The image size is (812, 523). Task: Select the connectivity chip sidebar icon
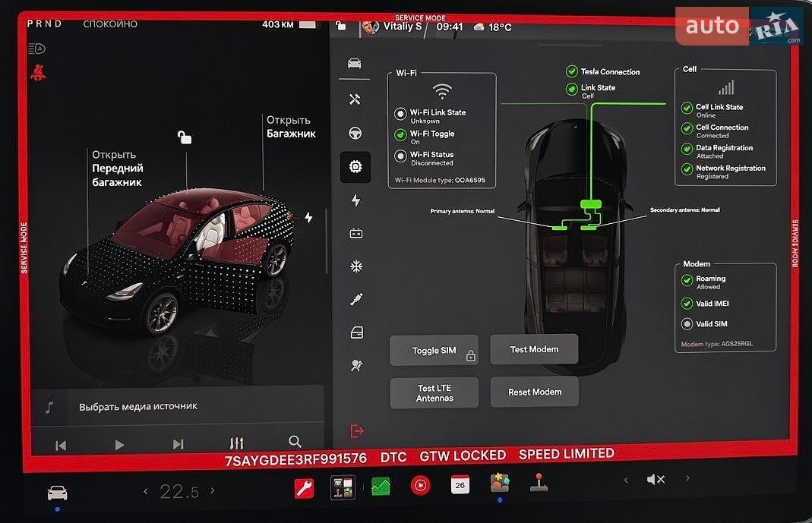355,166
